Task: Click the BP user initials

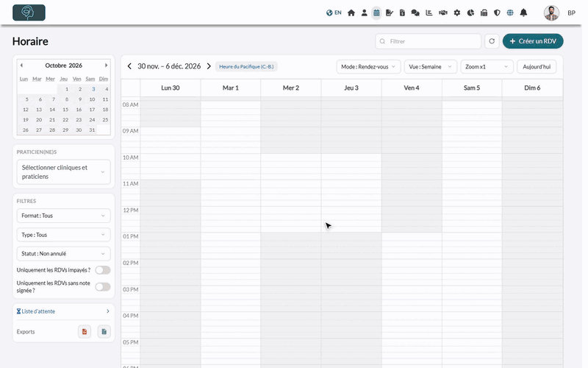Action: 571,13
